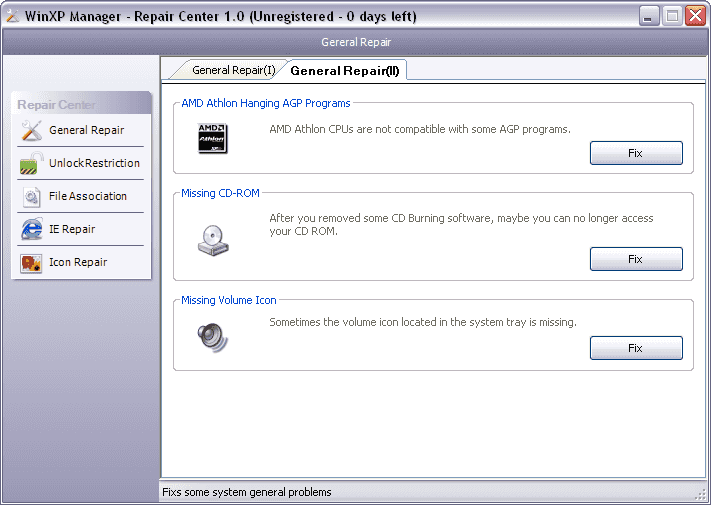Image resolution: width=711 pixels, height=505 pixels.
Task: Click the File Association document icon
Action: click(31, 196)
